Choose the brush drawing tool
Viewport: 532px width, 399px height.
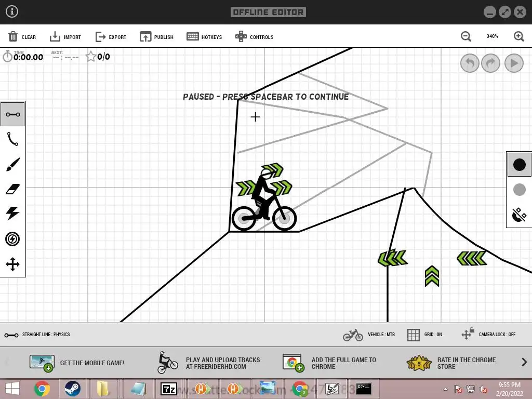(12, 164)
